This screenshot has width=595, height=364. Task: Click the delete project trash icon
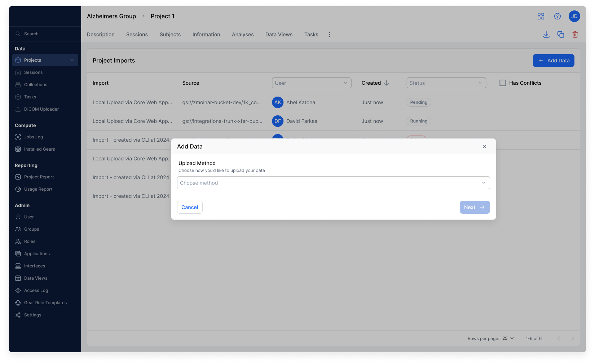click(x=575, y=34)
